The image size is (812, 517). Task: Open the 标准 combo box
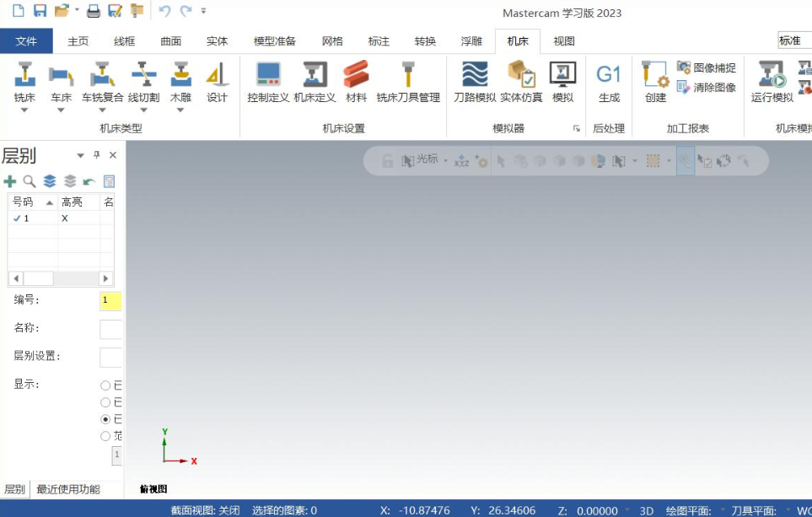(x=793, y=40)
